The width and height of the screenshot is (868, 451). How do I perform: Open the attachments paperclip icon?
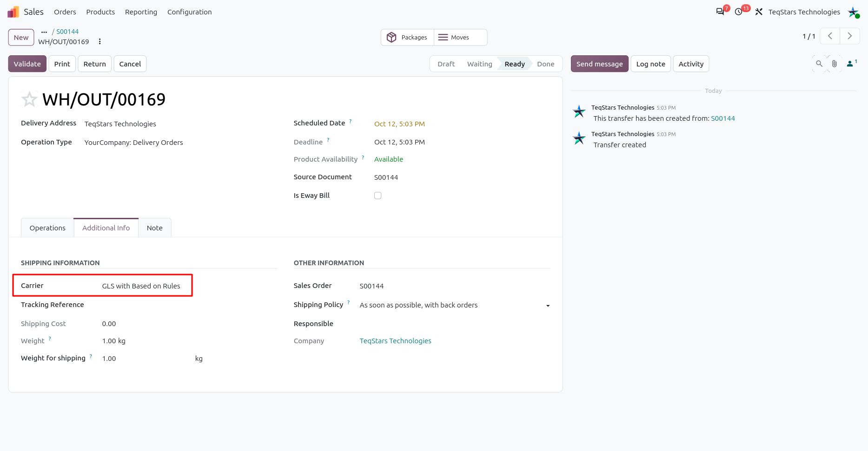(835, 64)
